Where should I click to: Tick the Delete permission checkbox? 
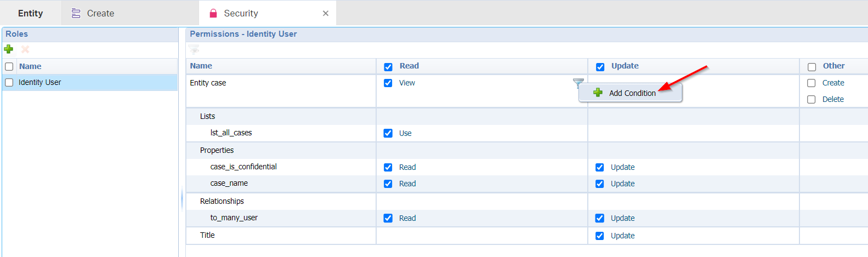(x=812, y=100)
